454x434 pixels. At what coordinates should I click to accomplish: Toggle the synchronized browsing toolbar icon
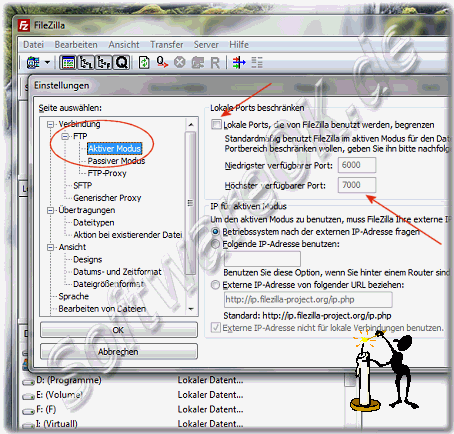(x=257, y=62)
